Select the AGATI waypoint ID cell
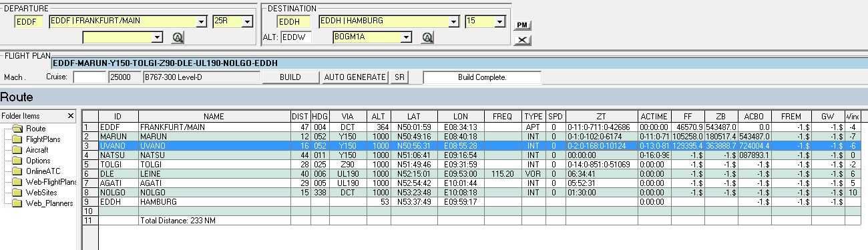Viewport: 868px width, 250px height. tap(118, 183)
